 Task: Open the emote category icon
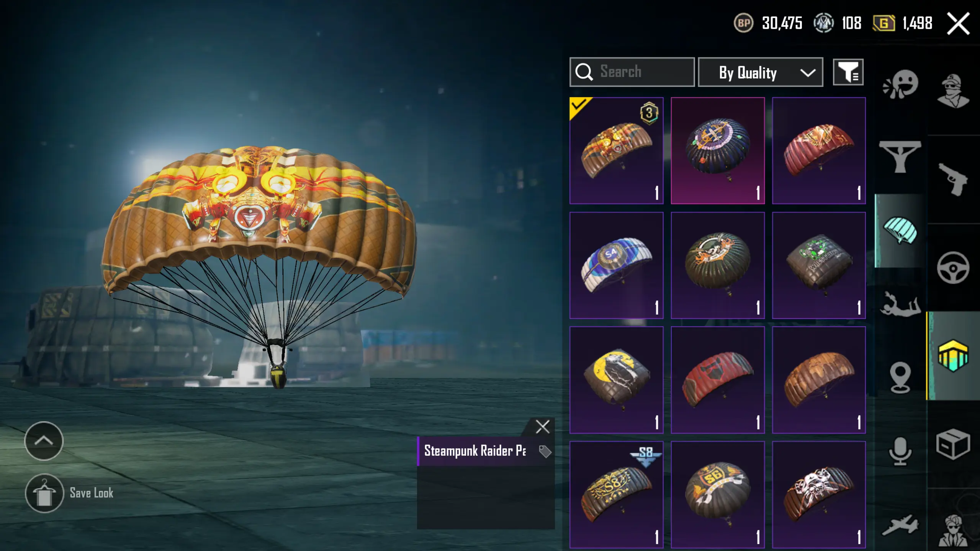point(900,84)
